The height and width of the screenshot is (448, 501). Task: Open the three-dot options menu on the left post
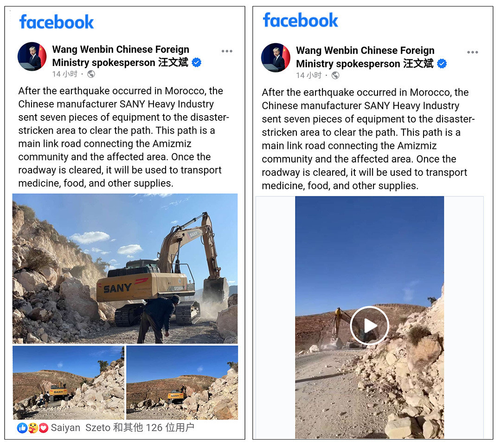tap(227, 51)
